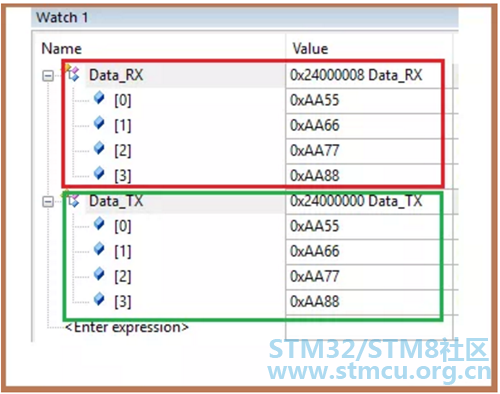
Task: Click the Data_RX array variable icon
Action: [x=73, y=73]
